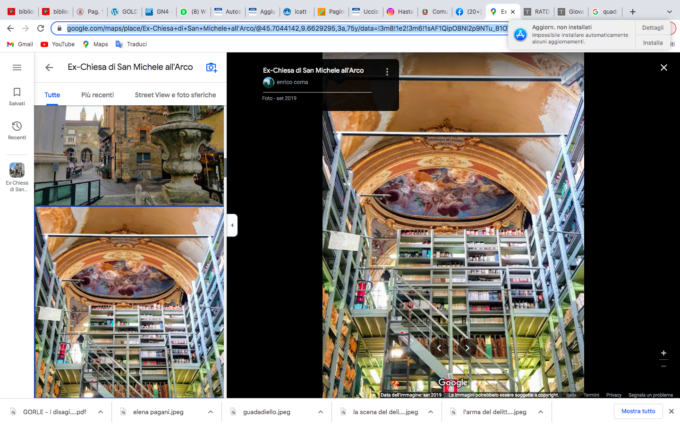Switch to the quad Google tab
The width and height of the screenshot is (680, 425).
coord(605,12)
